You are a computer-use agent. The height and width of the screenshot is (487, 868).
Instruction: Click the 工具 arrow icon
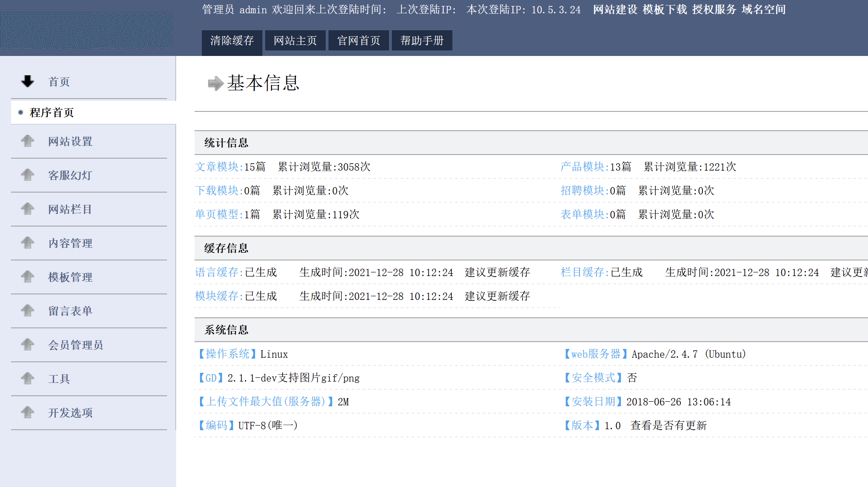pyautogui.click(x=27, y=378)
